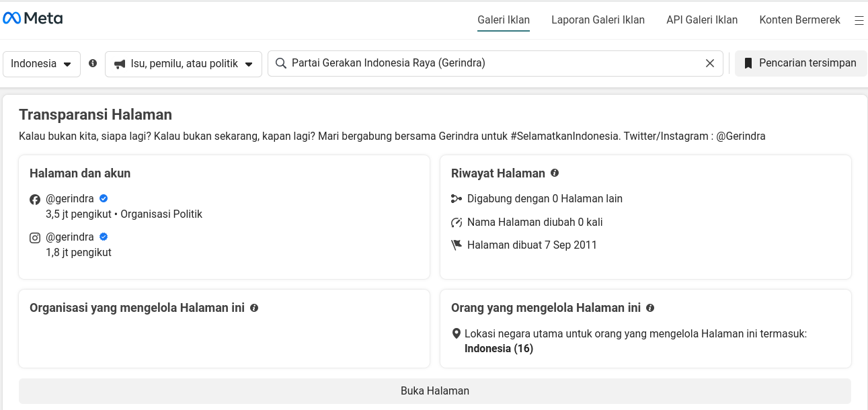Click the search field with Partai Gerindra

pos(496,63)
